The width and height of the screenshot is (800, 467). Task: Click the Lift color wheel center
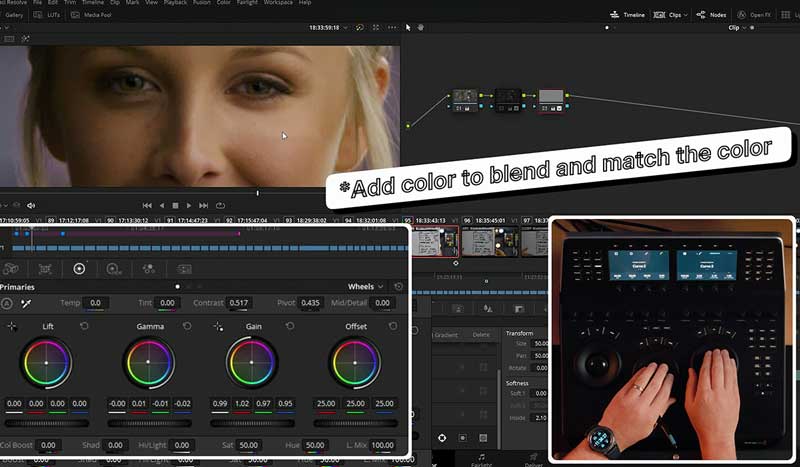(46, 363)
